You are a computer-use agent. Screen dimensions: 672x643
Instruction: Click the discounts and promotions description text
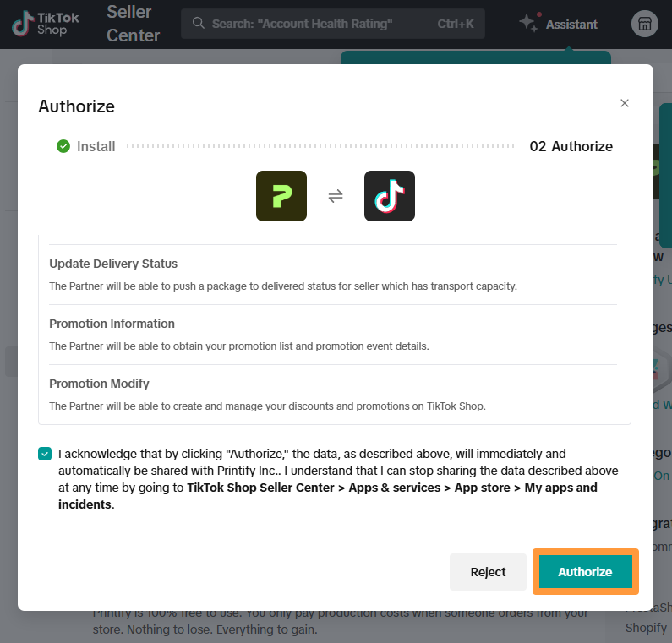point(267,406)
